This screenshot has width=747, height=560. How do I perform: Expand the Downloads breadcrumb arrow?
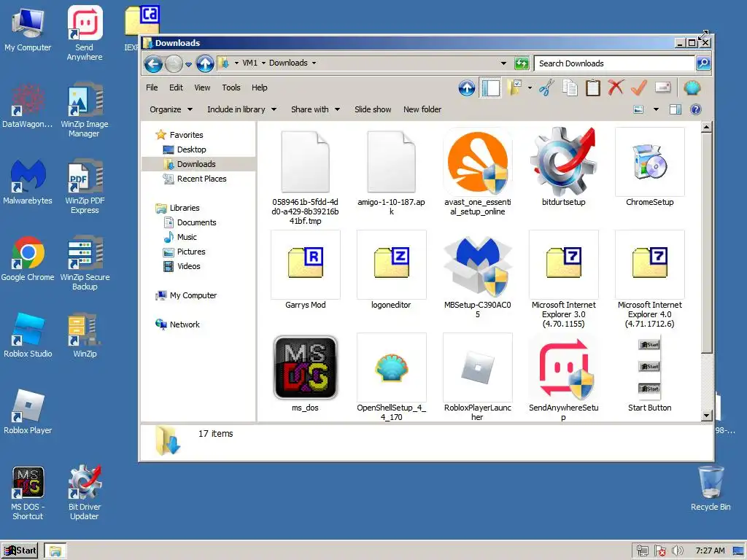314,63
